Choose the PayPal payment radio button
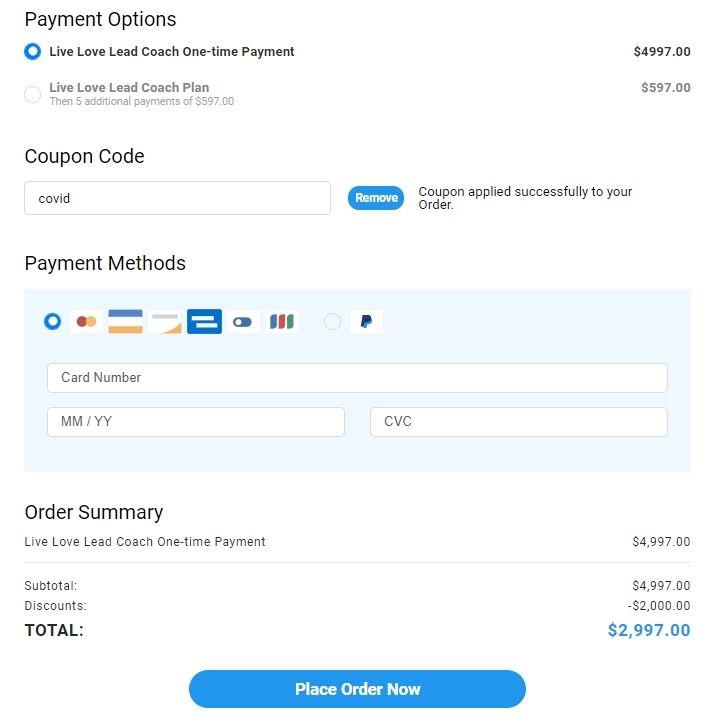This screenshot has height=726, width=719. coord(332,321)
